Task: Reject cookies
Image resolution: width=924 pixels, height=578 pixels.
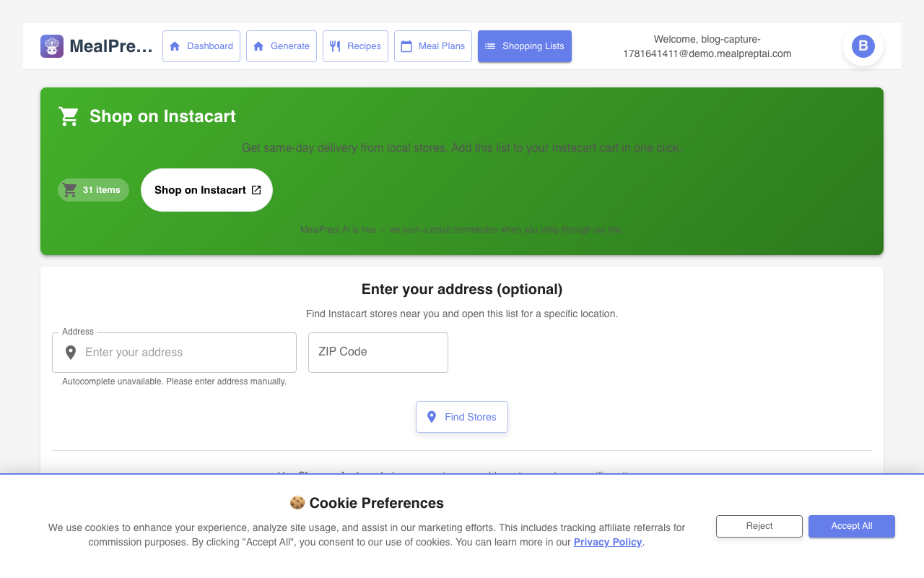Action: tap(759, 526)
